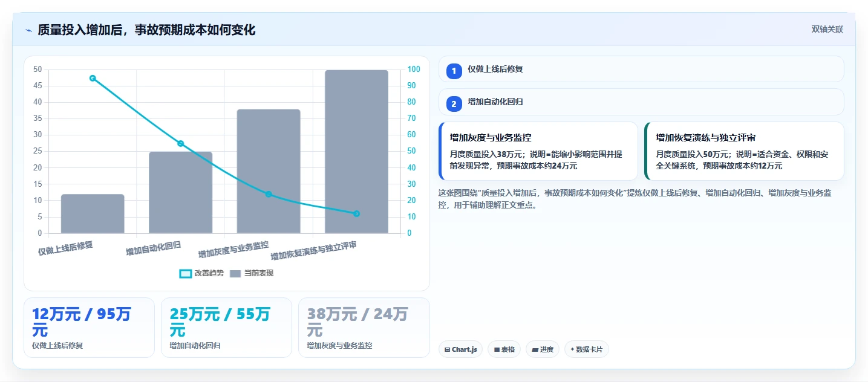Click the line point at value 12
868x382 pixels.
point(356,213)
